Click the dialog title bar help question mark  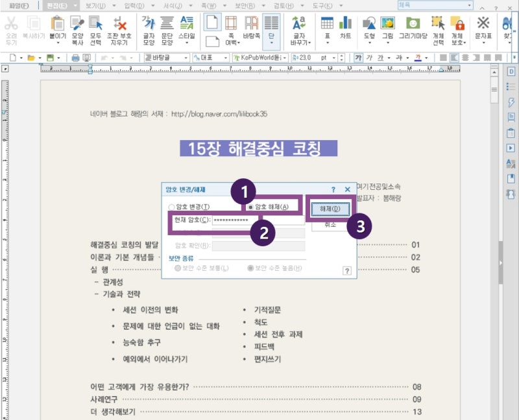tap(333, 189)
